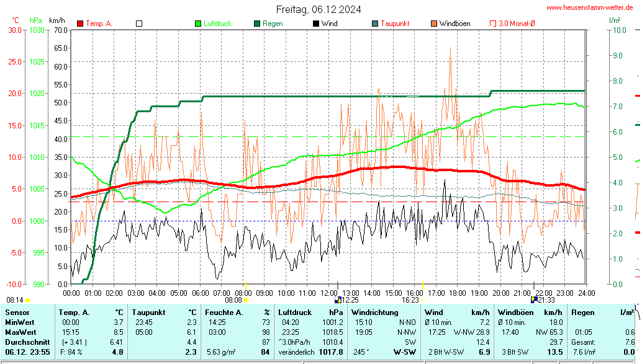Click the moon icon at 12:25
The width and height of the screenshot is (642, 364).
tap(338, 300)
